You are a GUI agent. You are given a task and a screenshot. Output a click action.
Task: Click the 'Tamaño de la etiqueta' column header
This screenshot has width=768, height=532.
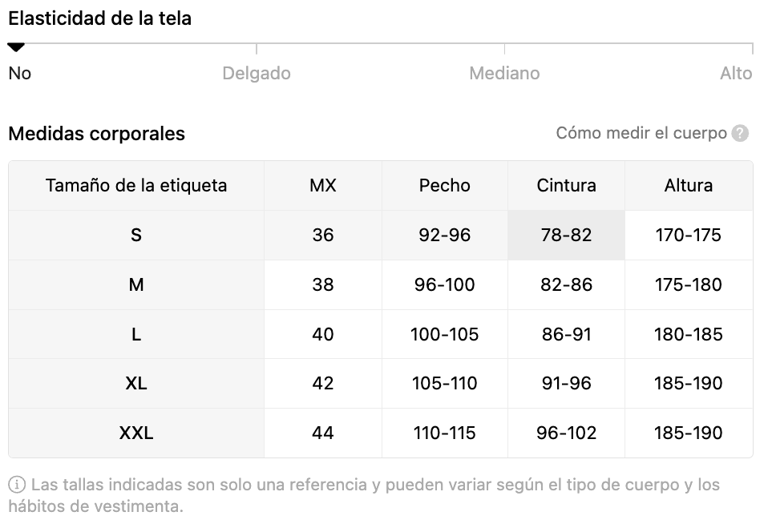point(136,186)
